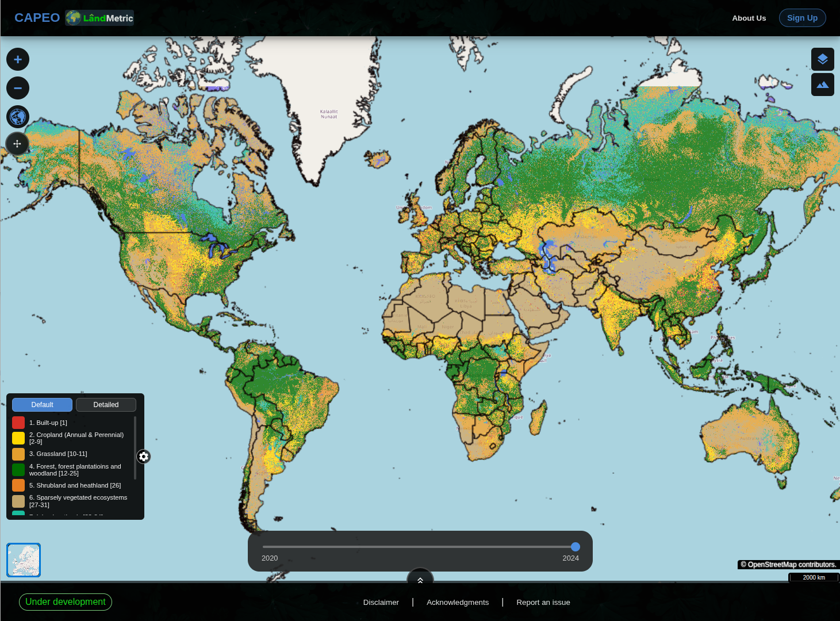This screenshot has width=840, height=621.
Task: Click the 2020 year label
Action: pos(270,558)
